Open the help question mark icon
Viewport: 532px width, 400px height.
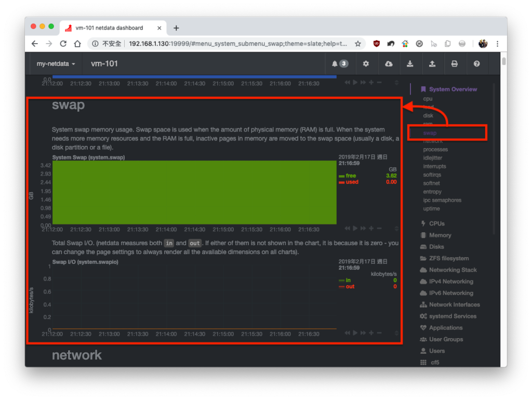[x=477, y=64]
